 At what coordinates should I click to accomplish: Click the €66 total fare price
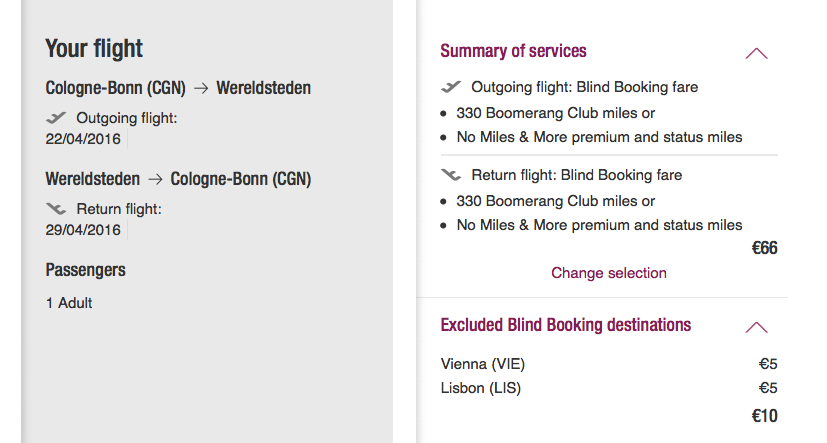point(764,249)
